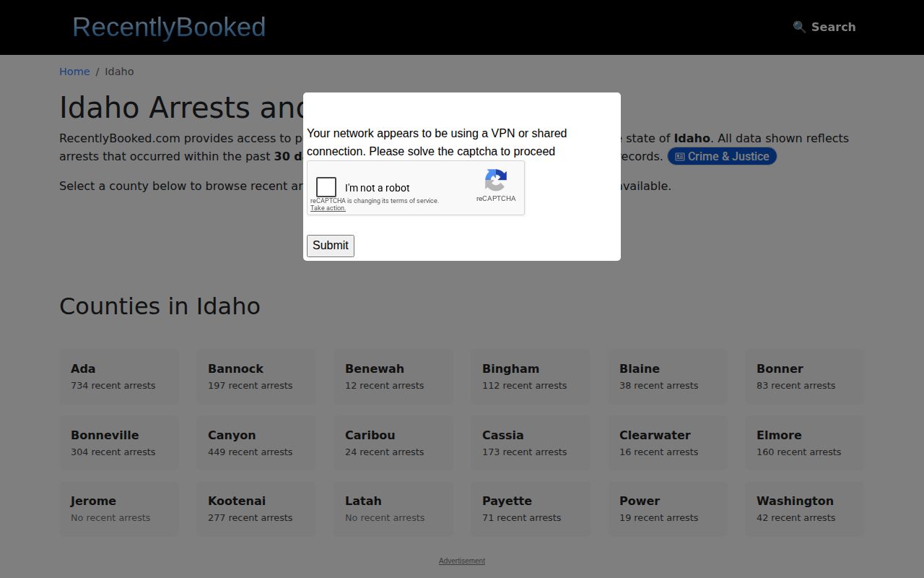Open the Bannock county card
This screenshot has height=578, width=924.
coord(256,376)
